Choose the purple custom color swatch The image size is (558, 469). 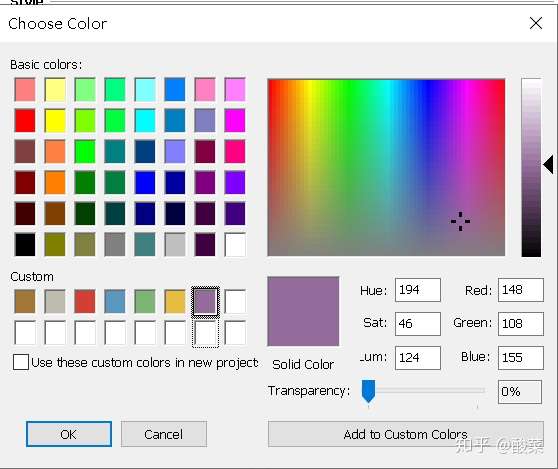coord(205,301)
